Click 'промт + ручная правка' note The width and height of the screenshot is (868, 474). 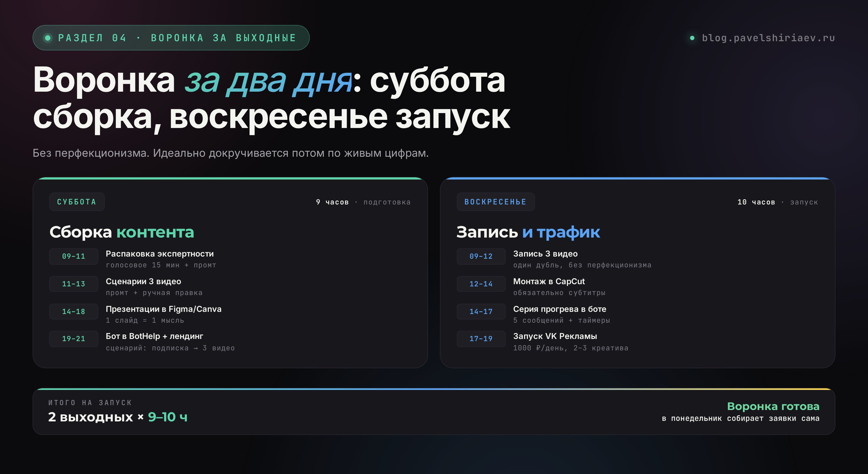coord(154,293)
